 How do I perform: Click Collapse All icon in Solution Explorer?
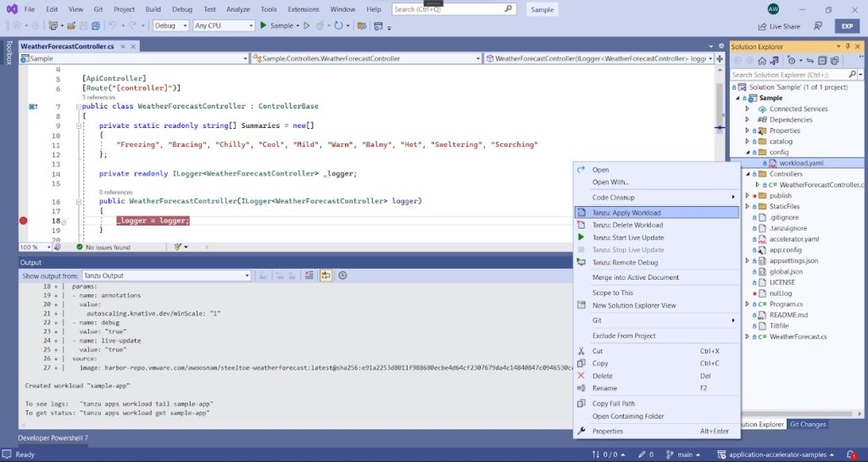coord(823,61)
